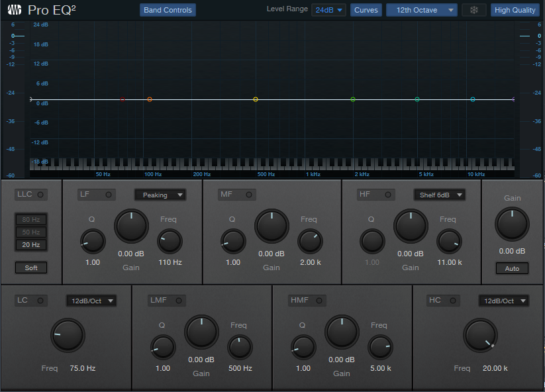
Task: Click the green MF node on the curve
Action: [353, 99]
